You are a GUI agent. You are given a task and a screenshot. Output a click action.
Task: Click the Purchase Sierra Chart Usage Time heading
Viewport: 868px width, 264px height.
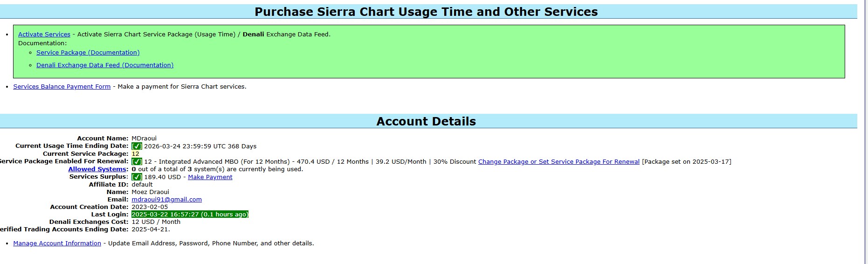[426, 12]
